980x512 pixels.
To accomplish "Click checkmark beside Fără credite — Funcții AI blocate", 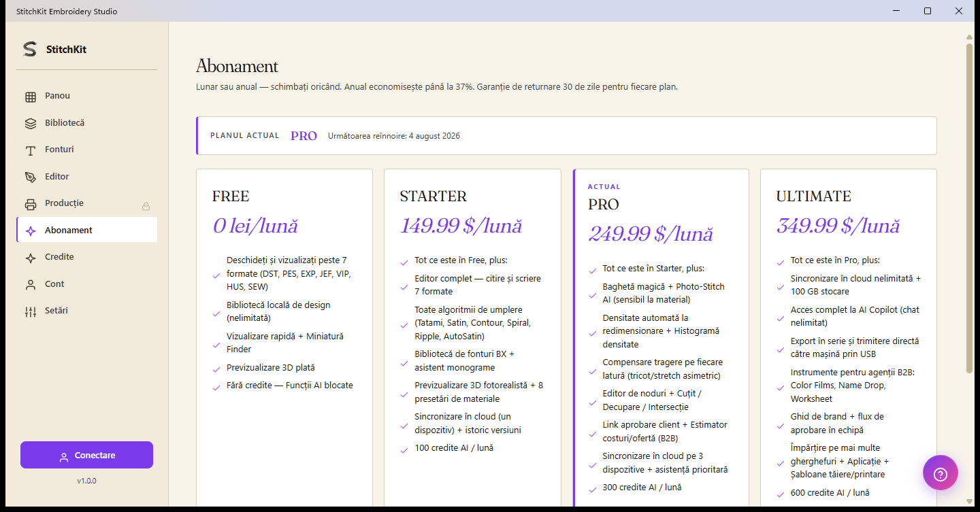I will tap(216, 387).
